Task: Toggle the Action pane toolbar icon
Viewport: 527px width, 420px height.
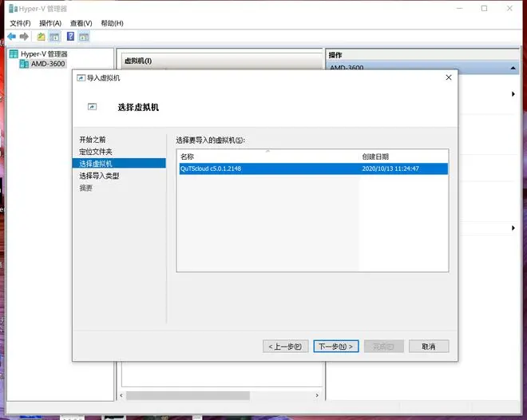Action: (84, 37)
